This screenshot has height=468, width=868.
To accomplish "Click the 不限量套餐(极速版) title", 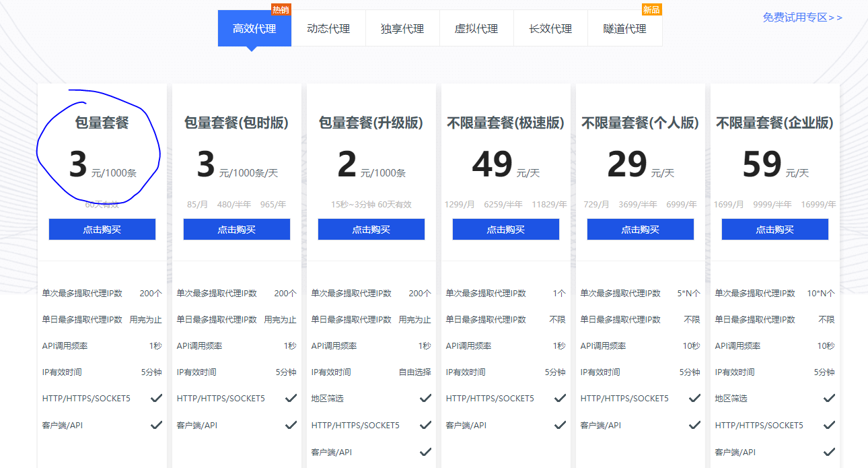I will [x=506, y=123].
